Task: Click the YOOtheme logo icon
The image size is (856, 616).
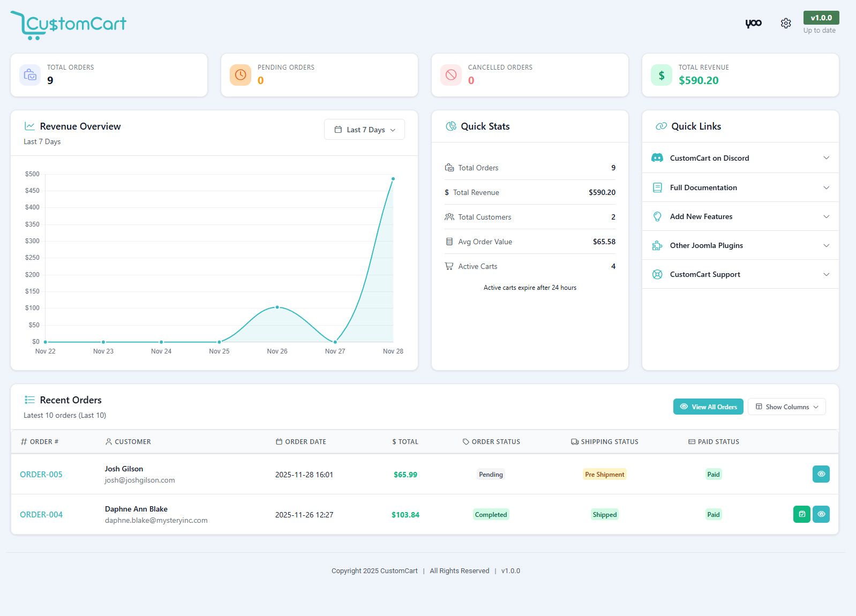Action: 753,24
